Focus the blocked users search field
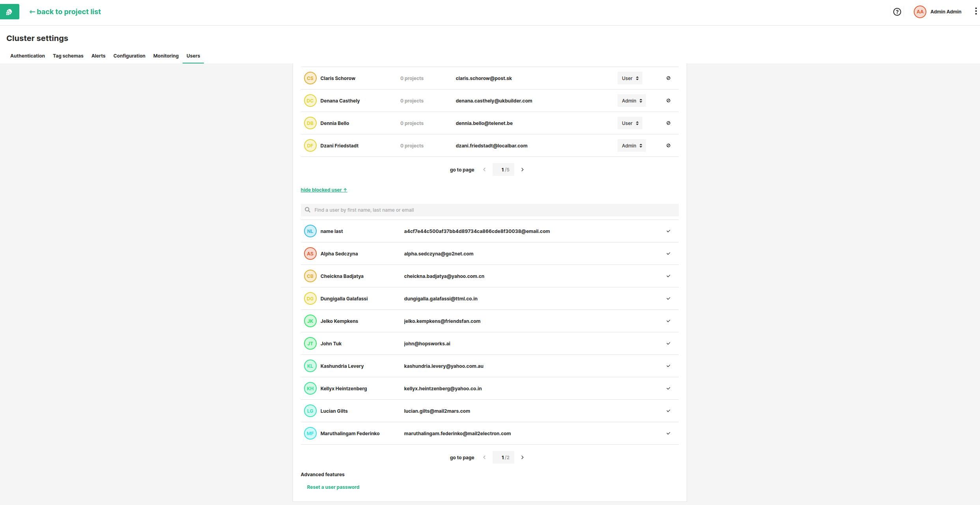Screen dimensions: 980x505 [489, 210]
